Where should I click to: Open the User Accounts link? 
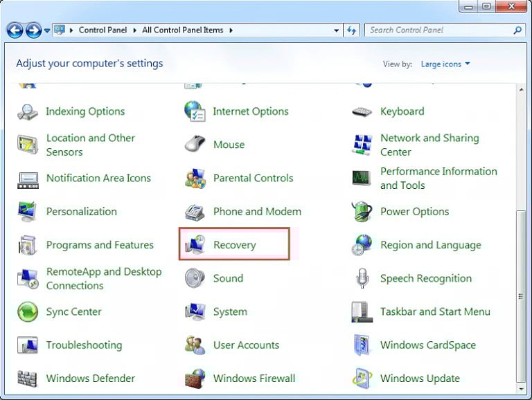tap(247, 345)
